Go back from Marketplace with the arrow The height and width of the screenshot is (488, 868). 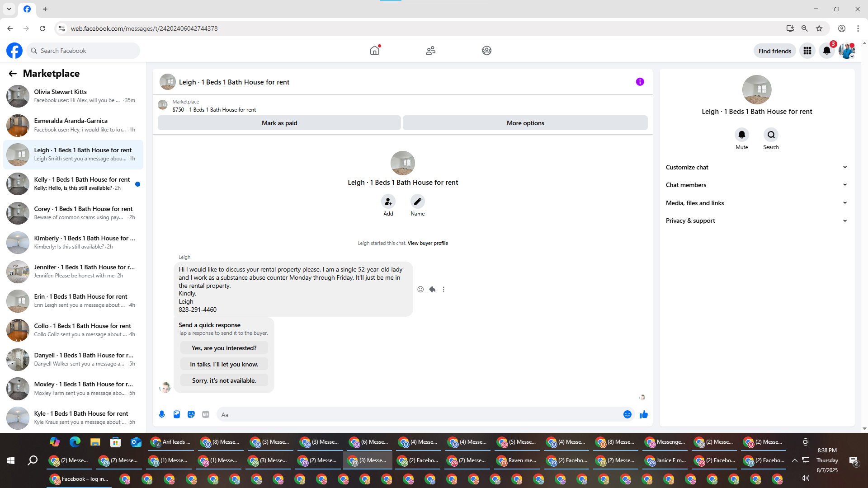point(13,74)
